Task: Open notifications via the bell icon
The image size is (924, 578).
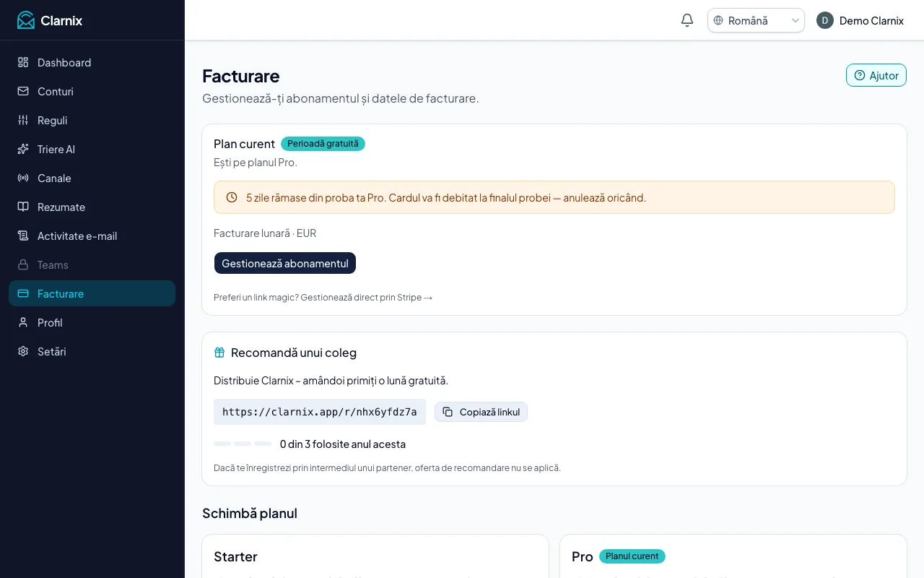Action: pyautogui.click(x=687, y=20)
